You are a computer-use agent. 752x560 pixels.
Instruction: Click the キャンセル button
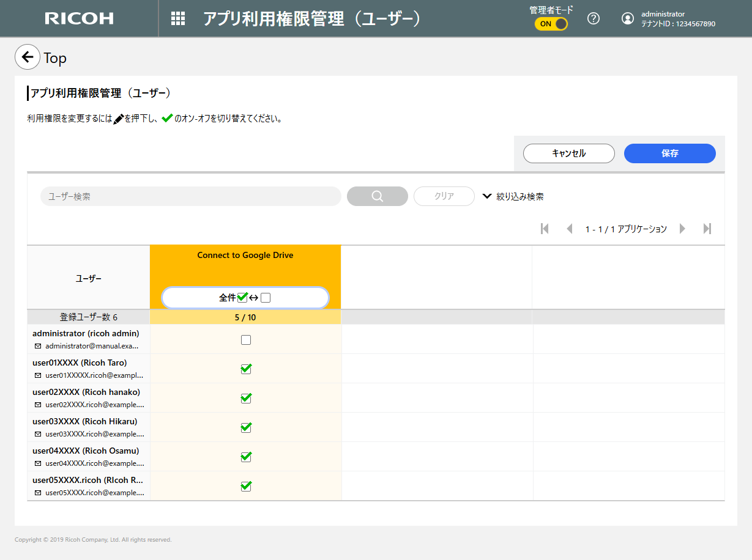(x=569, y=153)
